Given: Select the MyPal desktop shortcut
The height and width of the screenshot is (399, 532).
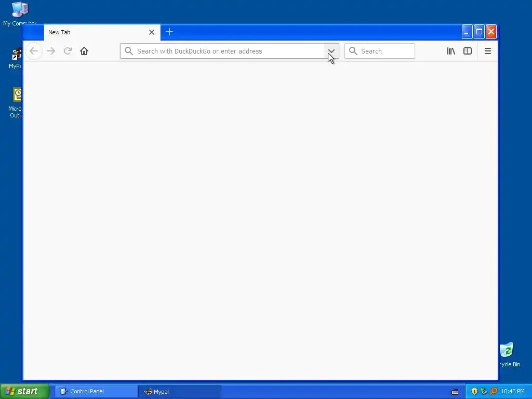Looking at the screenshot, I should tap(15, 58).
